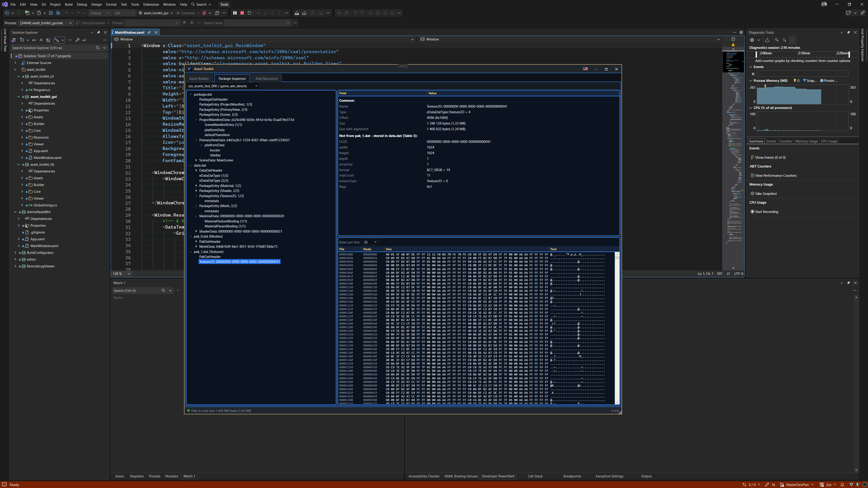Open Diagnostic Tools settings gear

[752, 40]
